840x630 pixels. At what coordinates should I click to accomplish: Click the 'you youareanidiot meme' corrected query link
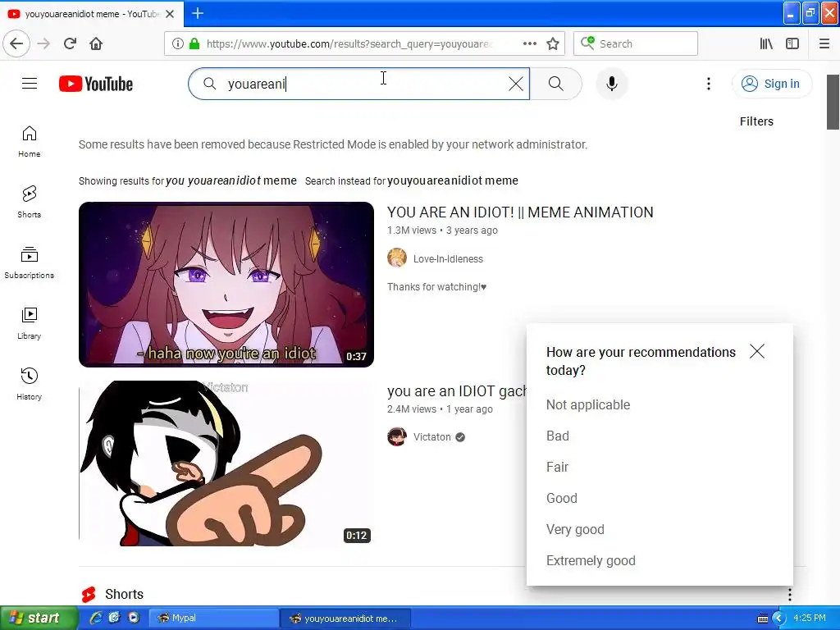tap(231, 181)
